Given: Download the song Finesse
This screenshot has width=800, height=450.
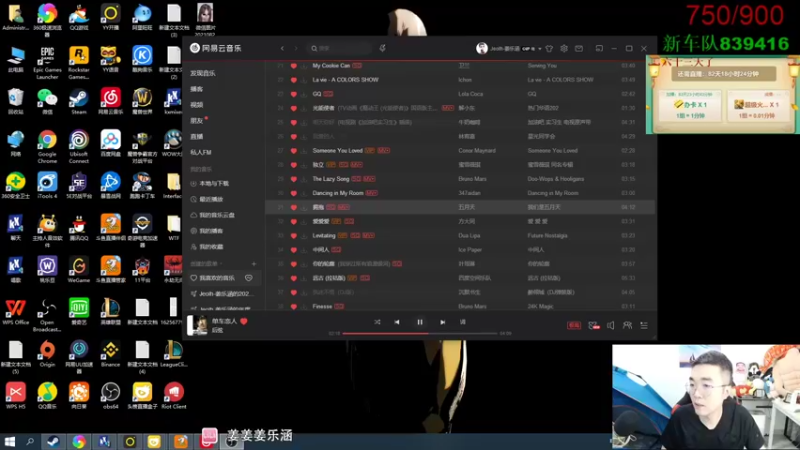Looking at the screenshot, I should click(304, 306).
